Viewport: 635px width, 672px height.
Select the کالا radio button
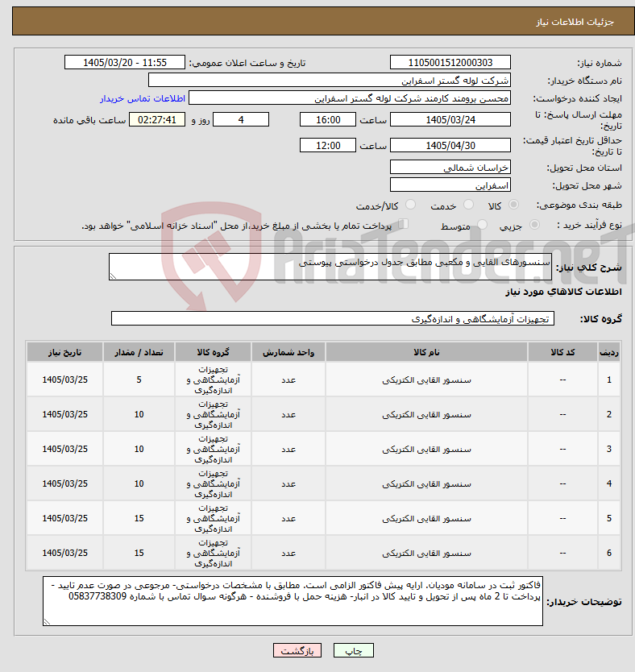513,205
